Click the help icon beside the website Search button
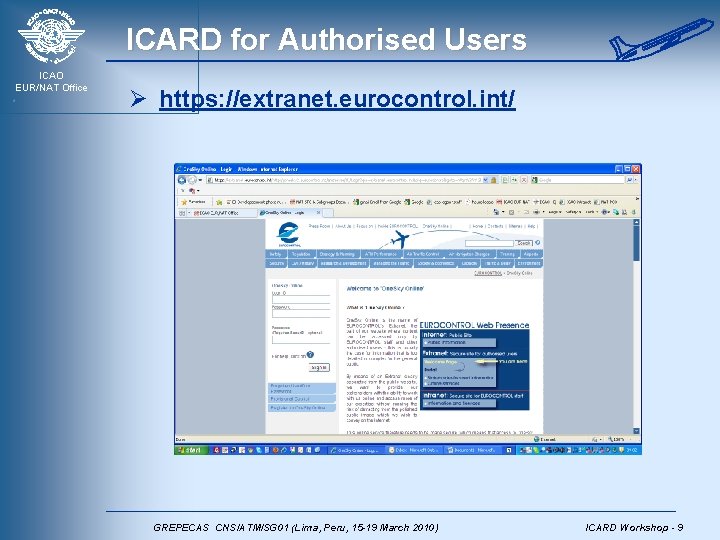The height and width of the screenshot is (540, 720). pos(537,242)
